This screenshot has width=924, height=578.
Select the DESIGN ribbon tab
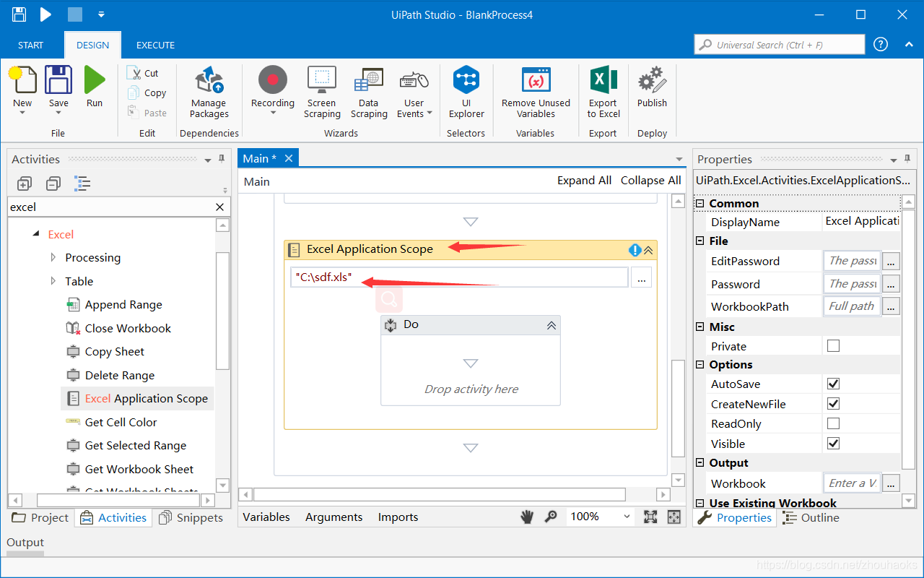pos(92,45)
